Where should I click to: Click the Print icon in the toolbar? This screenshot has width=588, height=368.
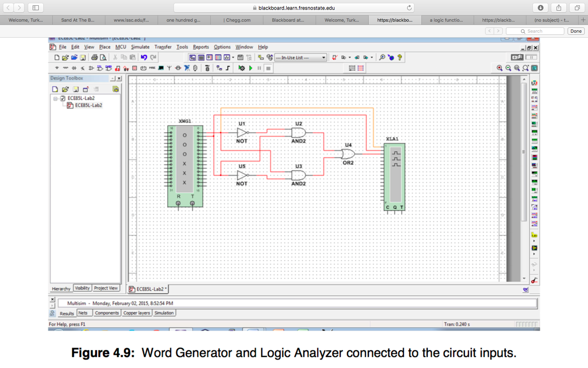coord(94,58)
